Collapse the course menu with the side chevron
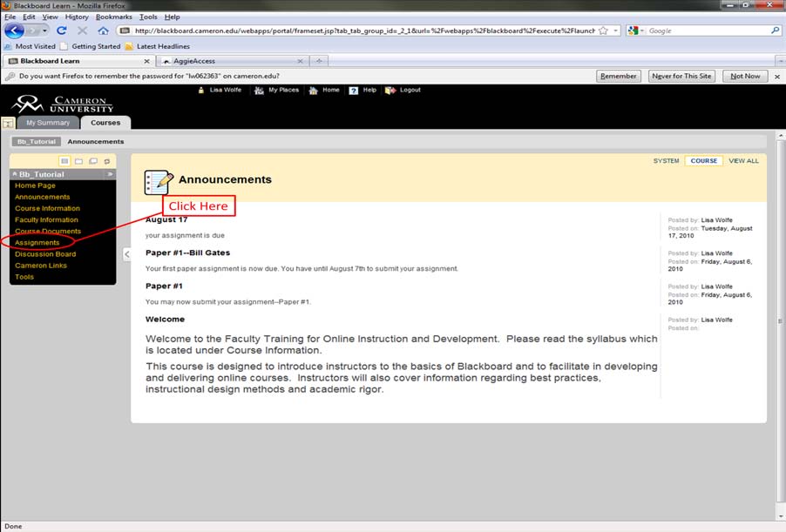Viewport: 786px width, 532px height. click(127, 254)
